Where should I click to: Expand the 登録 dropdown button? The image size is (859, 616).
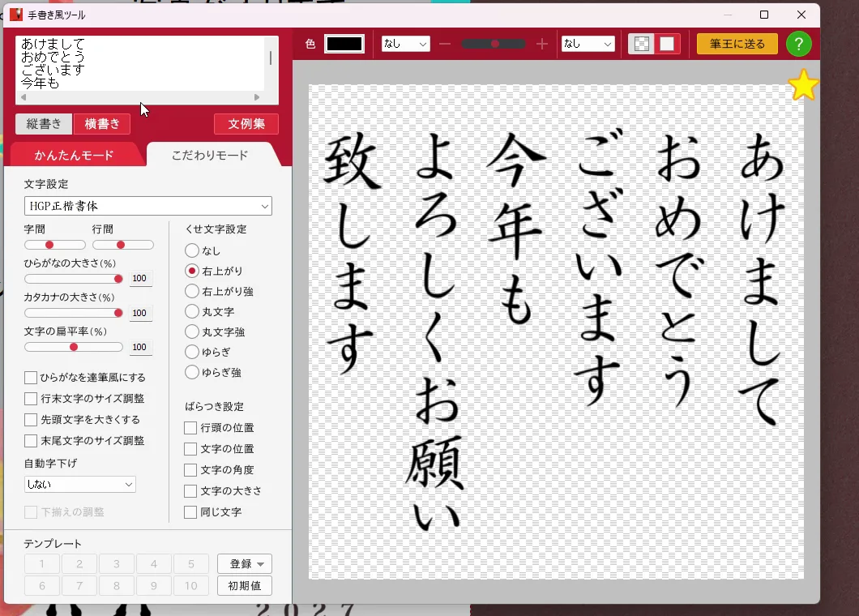(x=245, y=564)
